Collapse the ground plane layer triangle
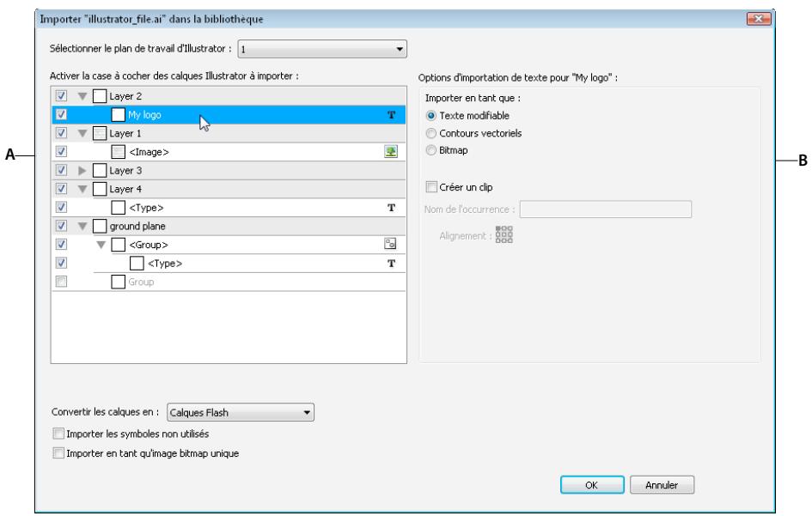 pos(82,226)
